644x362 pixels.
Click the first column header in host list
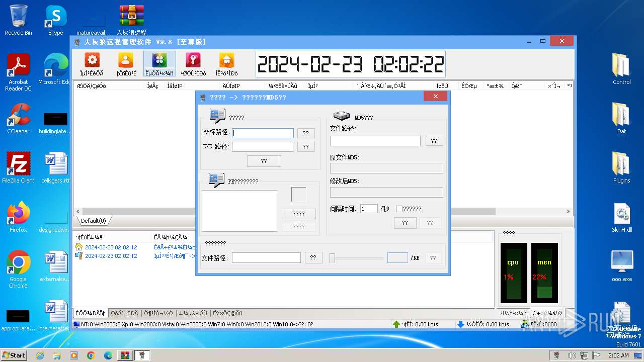coord(109,86)
